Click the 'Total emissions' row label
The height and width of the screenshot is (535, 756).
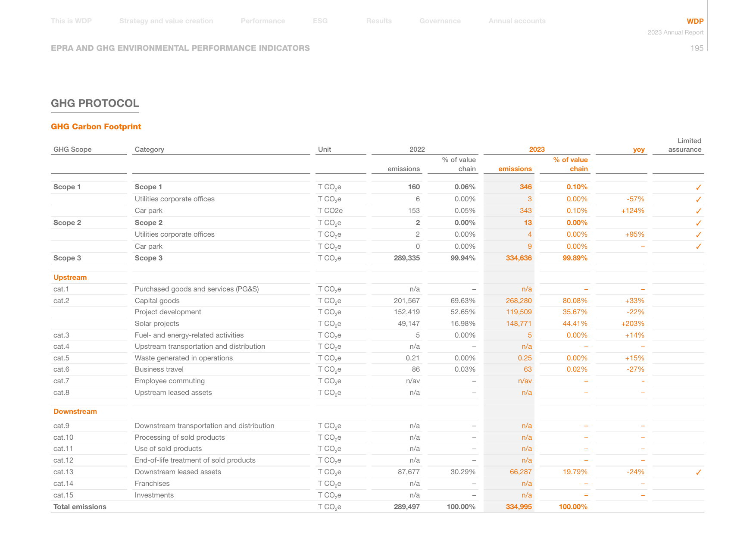click(x=80, y=507)
